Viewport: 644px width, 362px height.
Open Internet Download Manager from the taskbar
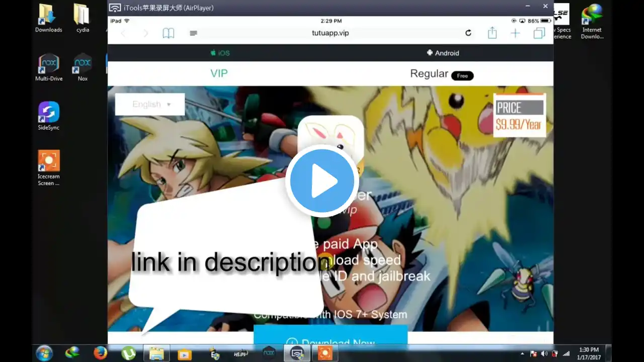(72, 353)
